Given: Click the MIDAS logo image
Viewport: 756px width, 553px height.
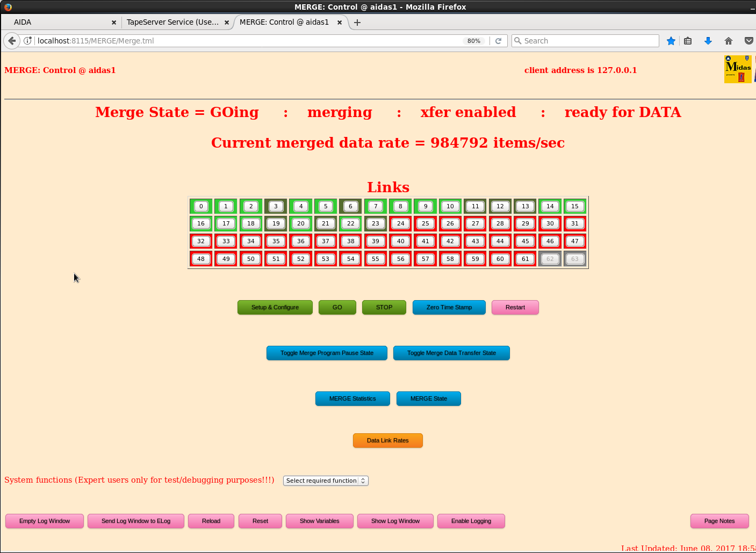Looking at the screenshot, I should pyautogui.click(x=738, y=69).
